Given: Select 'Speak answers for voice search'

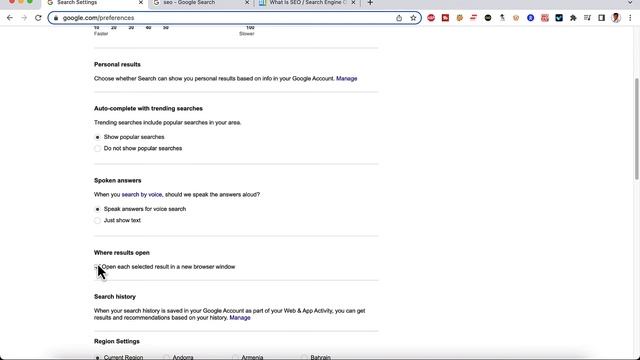Looking at the screenshot, I should [97, 209].
